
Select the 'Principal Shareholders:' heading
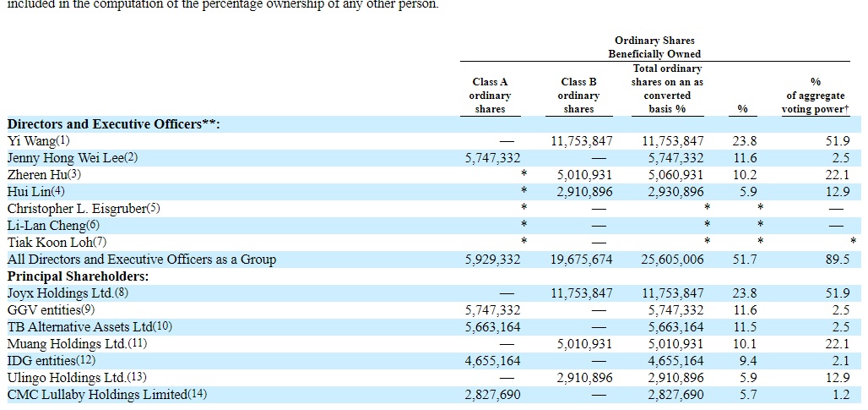(78, 276)
